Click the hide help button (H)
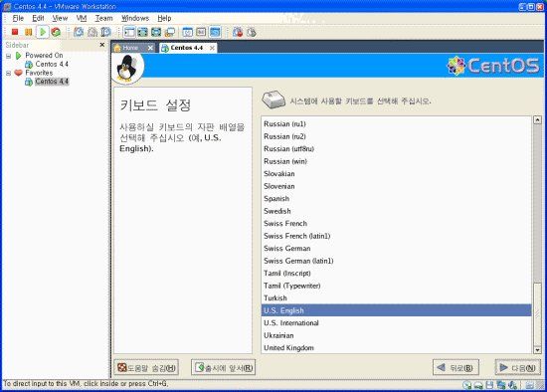The height and width of the screenshot is (392, 547). (146, 367)
